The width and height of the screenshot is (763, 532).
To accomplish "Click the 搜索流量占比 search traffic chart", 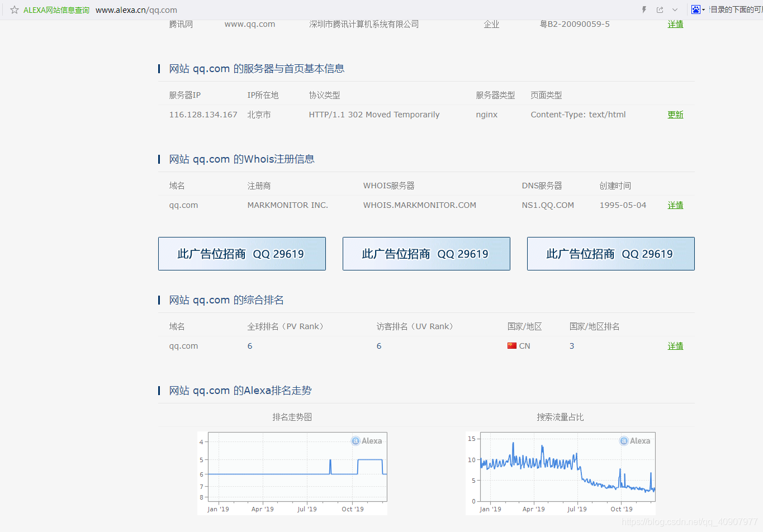I will pos(561,473).
